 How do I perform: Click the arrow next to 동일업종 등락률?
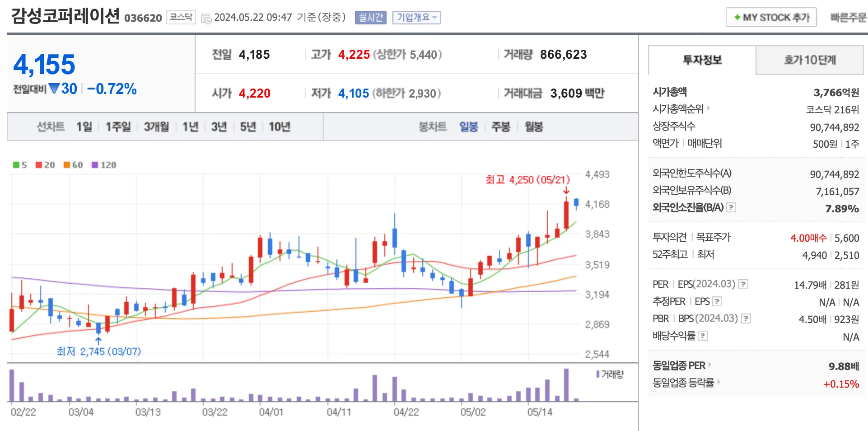(719, 382)
